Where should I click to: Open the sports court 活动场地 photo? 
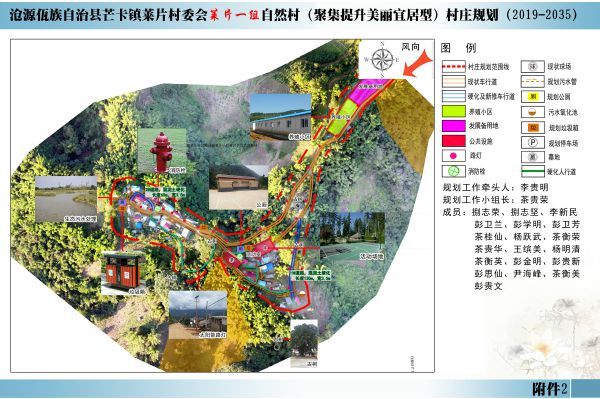[x=352, y=237]
